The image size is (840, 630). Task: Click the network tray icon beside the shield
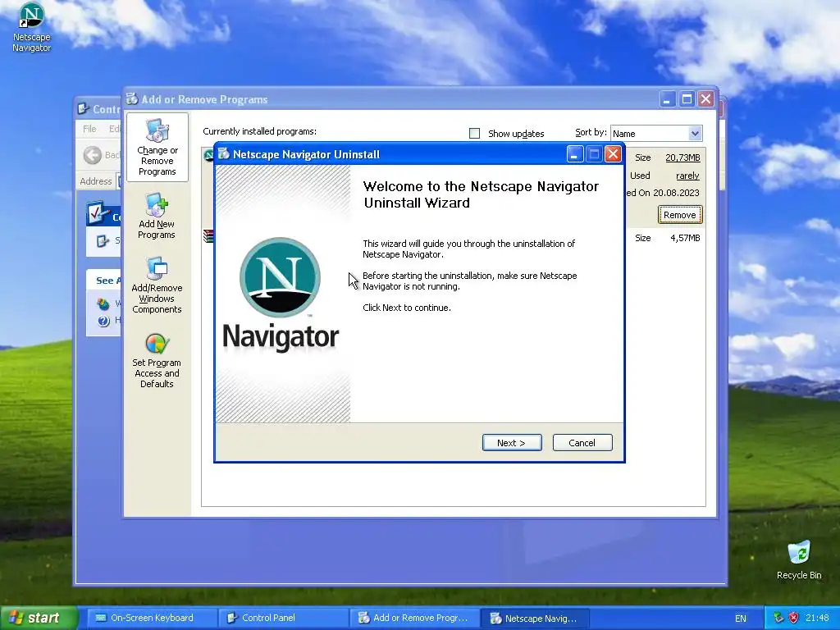click(778, 618)
